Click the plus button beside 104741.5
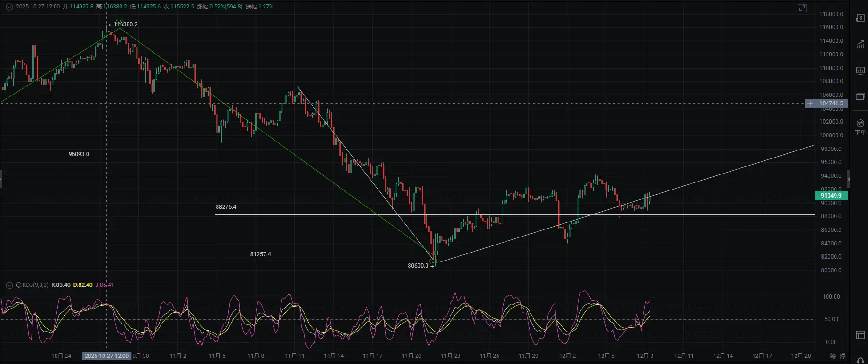868x364 pixels. [x=810, y=103]
